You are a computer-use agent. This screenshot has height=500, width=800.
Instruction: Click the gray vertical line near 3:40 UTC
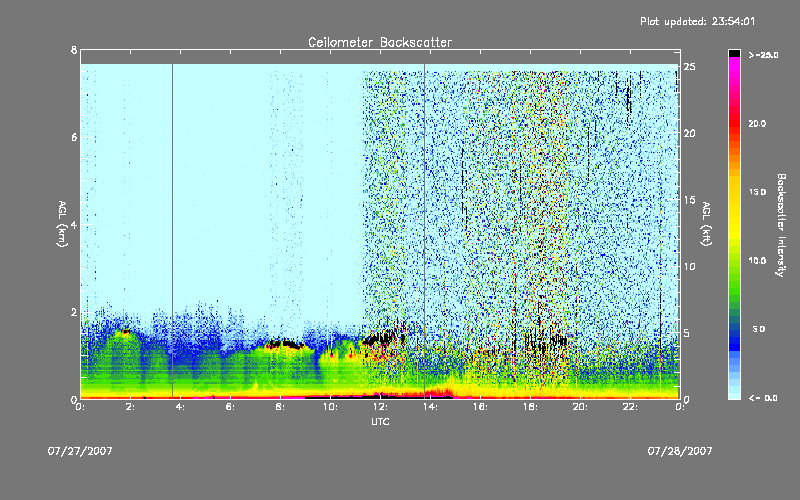pos(172,231)
